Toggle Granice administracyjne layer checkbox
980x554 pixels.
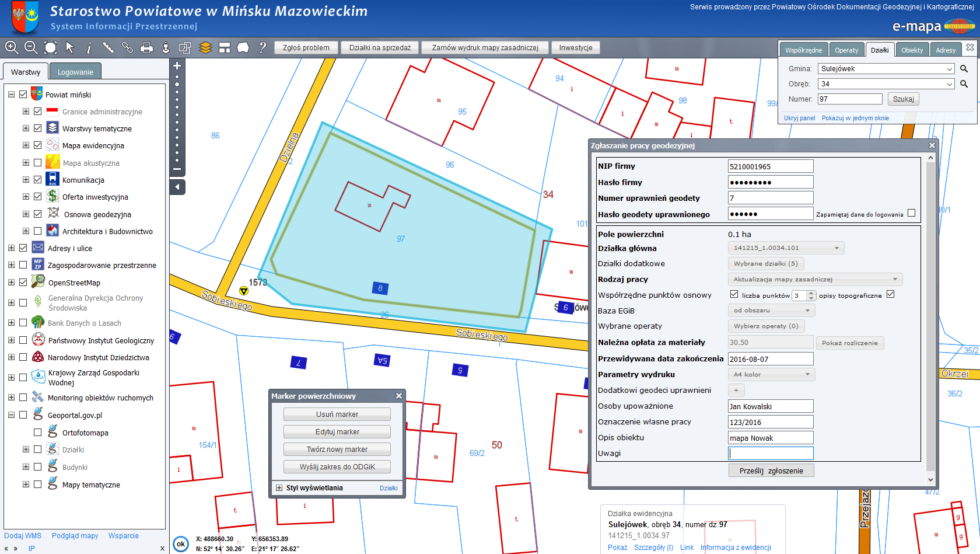pyautogui.click(x=38, y=112)
